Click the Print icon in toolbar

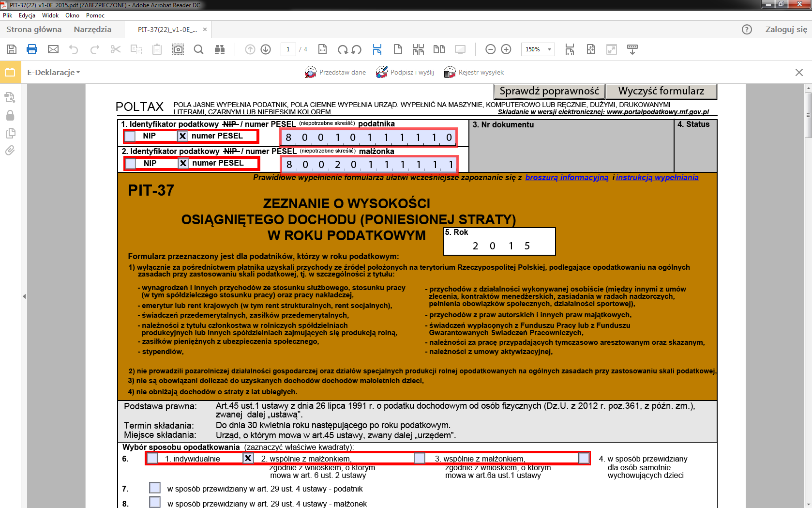pyautogui.click(x=32, y=49)
